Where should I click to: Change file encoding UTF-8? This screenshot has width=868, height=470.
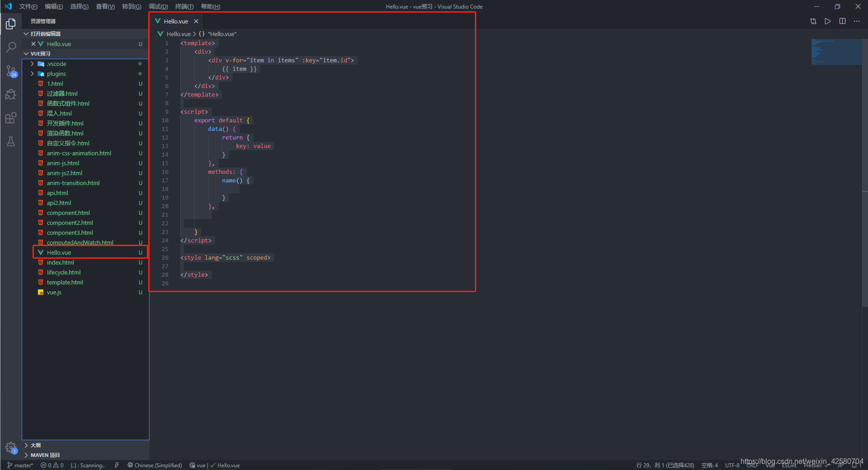[732, 465]
